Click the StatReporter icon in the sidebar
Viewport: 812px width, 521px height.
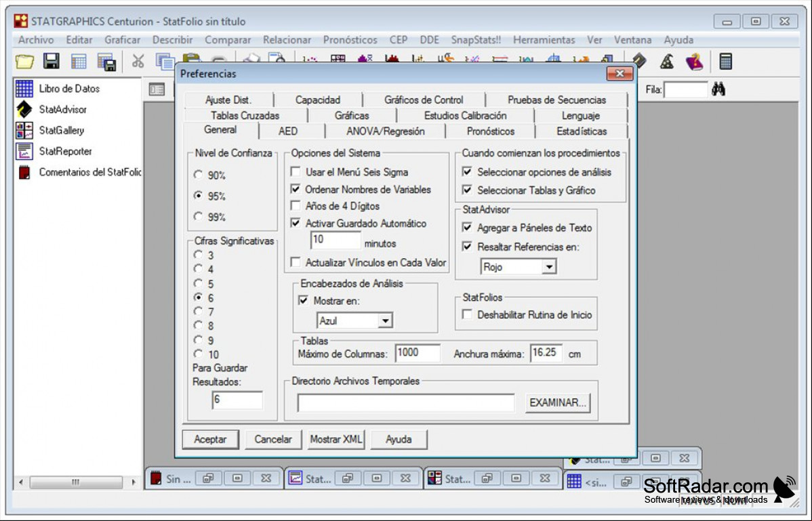pos(24,151)
